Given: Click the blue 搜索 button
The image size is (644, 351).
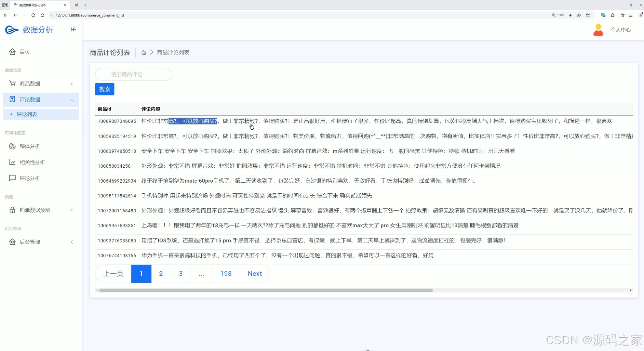Looking at the screenshot, I should [x=104, y=89].
